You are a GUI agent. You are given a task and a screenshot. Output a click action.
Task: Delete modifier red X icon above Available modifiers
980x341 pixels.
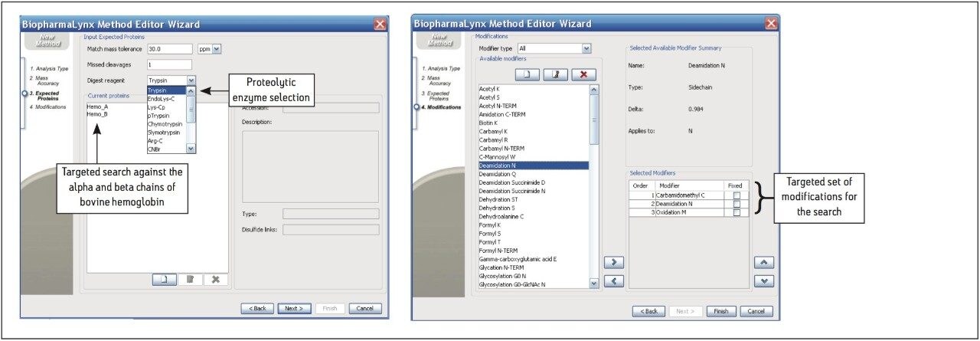pyautogui.click(x=583, y=74)
